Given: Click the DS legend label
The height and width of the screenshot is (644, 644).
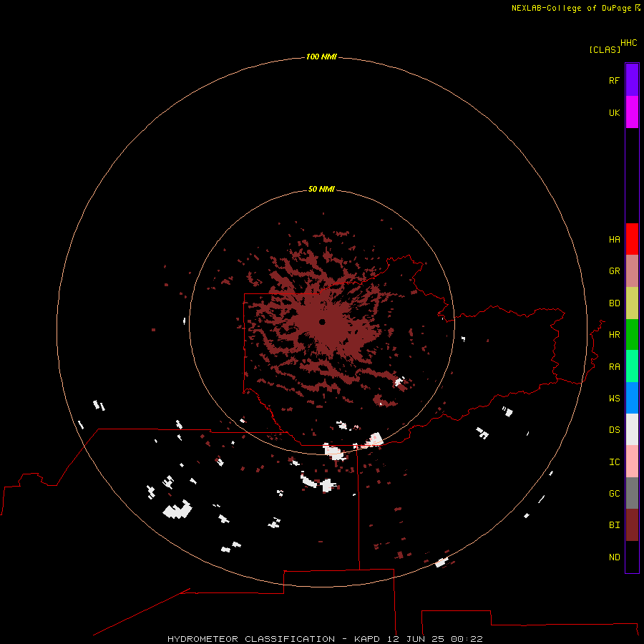Looking at the screenshot, I should pyautogui.click(x=614, y=430).
